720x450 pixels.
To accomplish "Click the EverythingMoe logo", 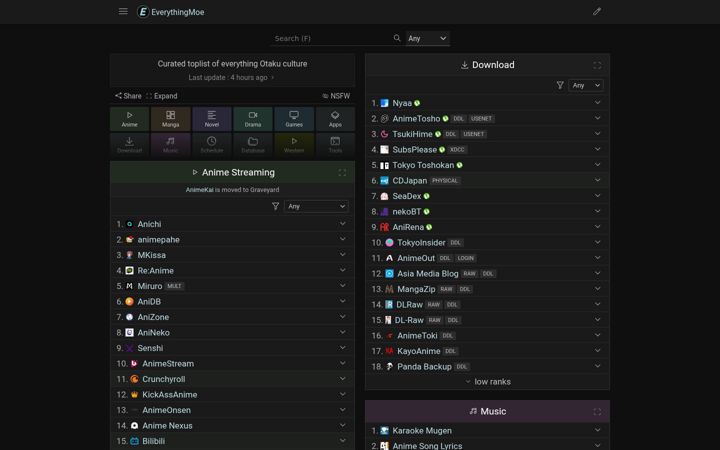I will point(171,12).
